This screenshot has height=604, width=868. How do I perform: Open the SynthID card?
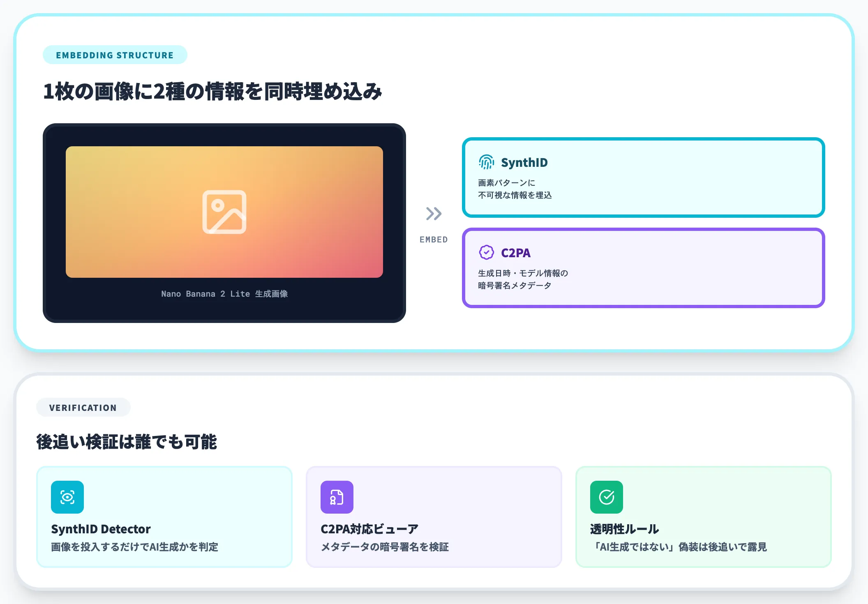(x=644, y=178)
